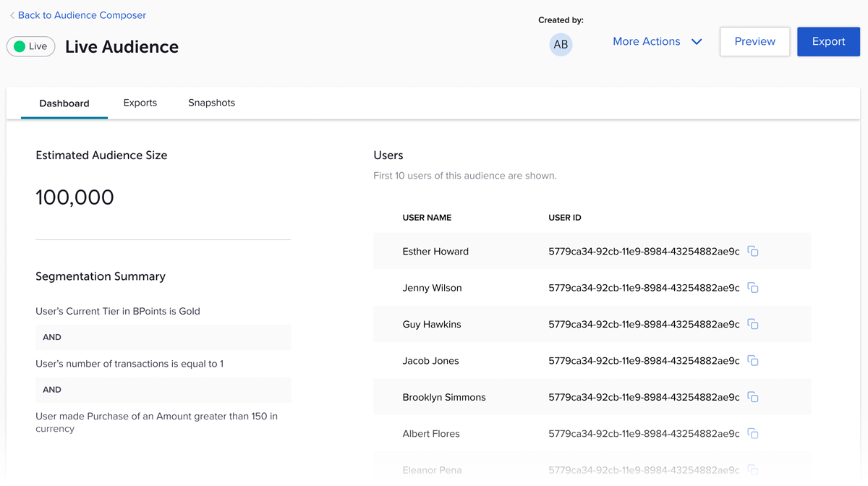Expand the More Actions dropdown
Viewport: 868px width, 486px height.
point(646,42)
